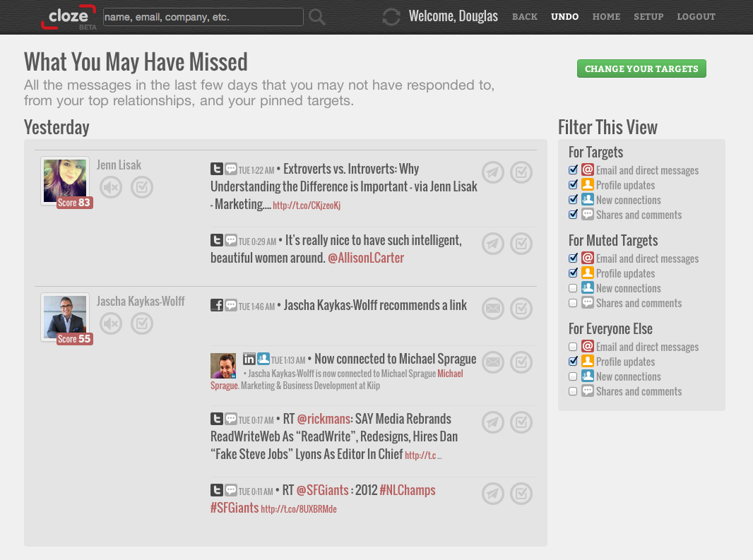Mark the @AllisonLCarter tweet as done
The width and height of the screenshot is (753, 560).
pos(521,244)
